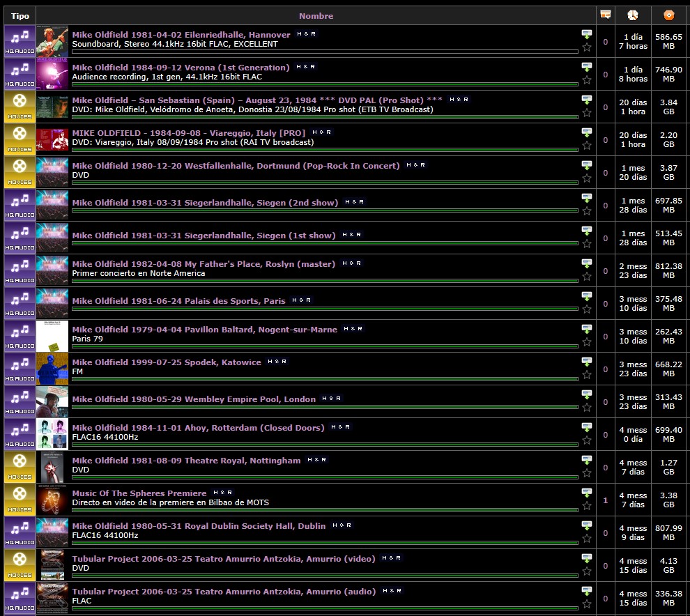This screenshot has width=690, height=616.
Task: Toggle favorite star for Verona 1984-09-12
Action: click(x=587, y=80)
